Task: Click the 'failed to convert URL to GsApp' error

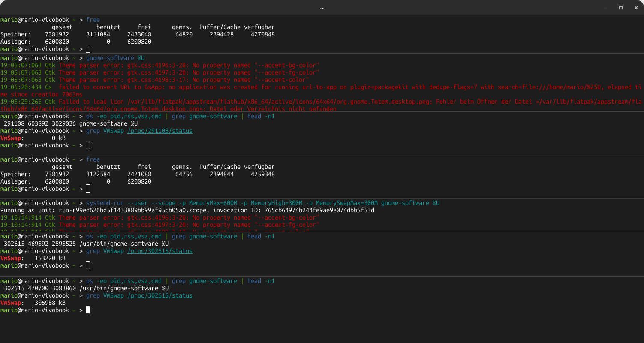Action: pos(322,90)
